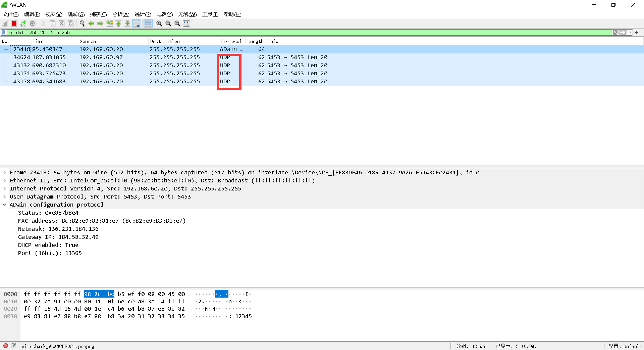Open the 视图 menu
The height and width of the screenshot is (350, 644).
tap(54, 14)
